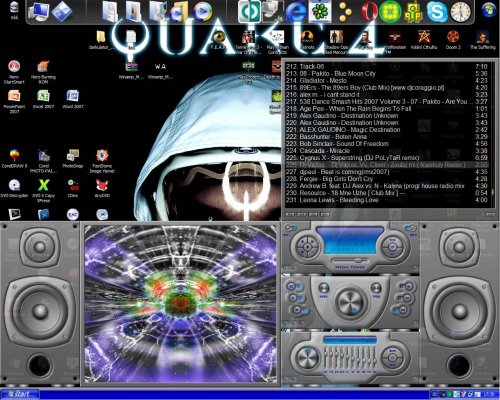Viewport: 500px width, 400px height.
Task: Click the system tray clock
Action: tap(489, 394)
